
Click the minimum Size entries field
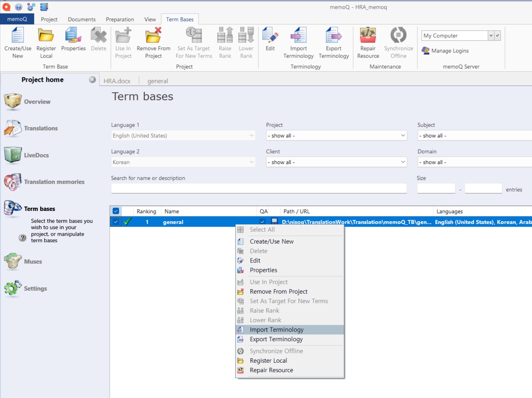pos(436,188)
